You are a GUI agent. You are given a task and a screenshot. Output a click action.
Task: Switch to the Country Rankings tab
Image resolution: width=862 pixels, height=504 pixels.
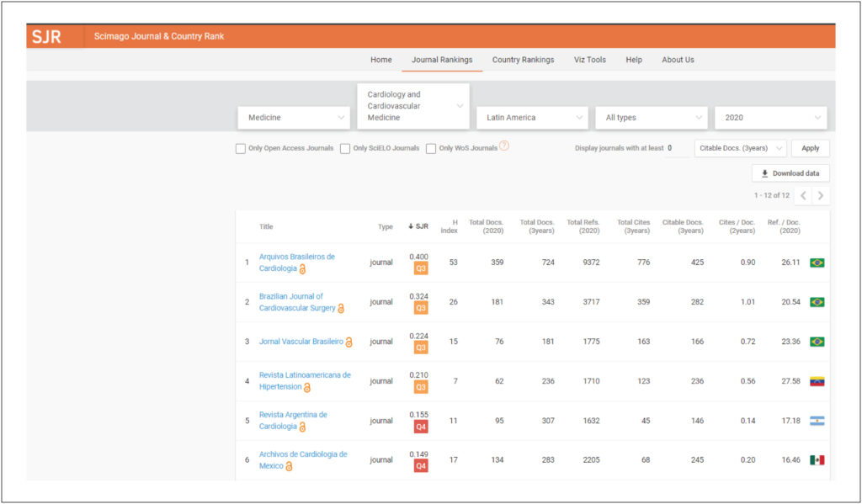(x=523, y=60)
